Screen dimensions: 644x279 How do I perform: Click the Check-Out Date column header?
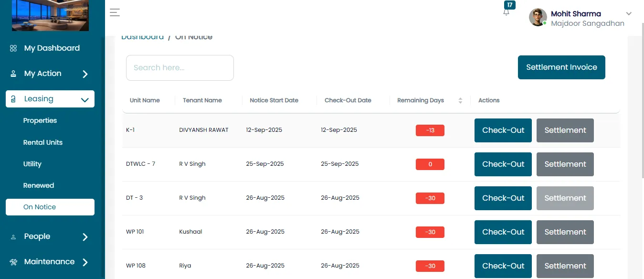[348, 100]
